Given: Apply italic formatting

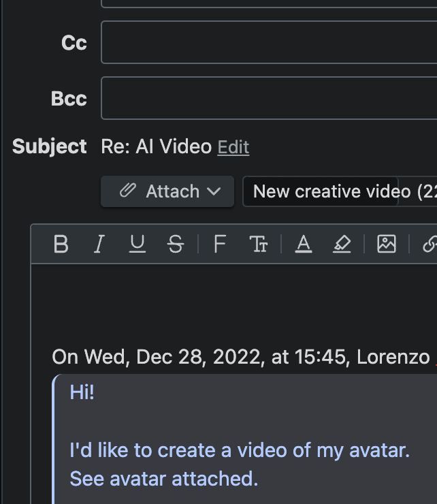Looking at the screenshot, I should [99, 244].
